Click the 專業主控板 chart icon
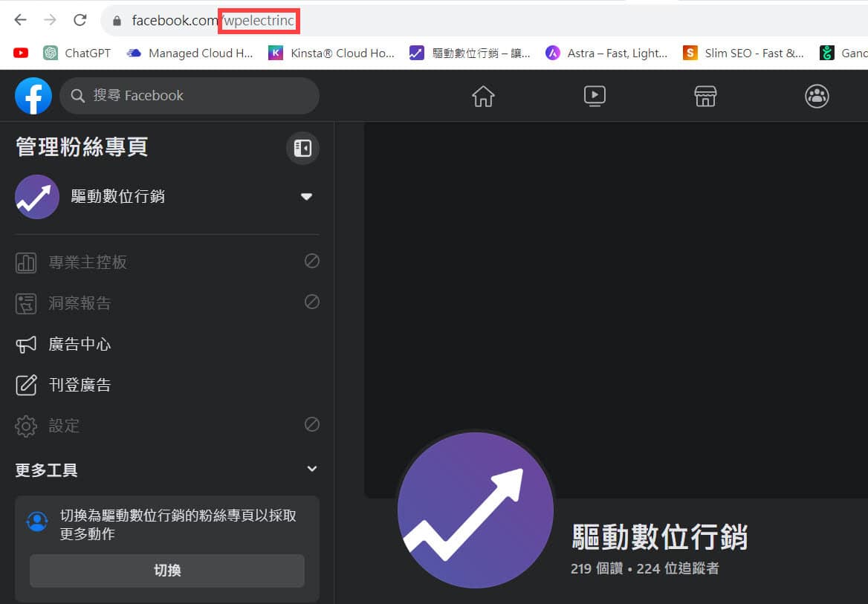This screenshot has height=604, width=868. point(26,262)
